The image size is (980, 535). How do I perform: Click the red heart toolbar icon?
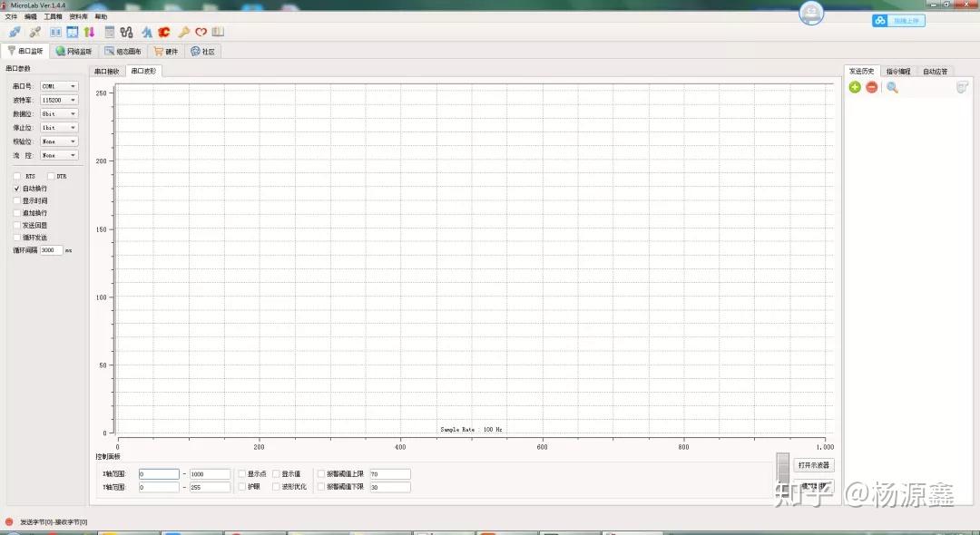point(201,32)
